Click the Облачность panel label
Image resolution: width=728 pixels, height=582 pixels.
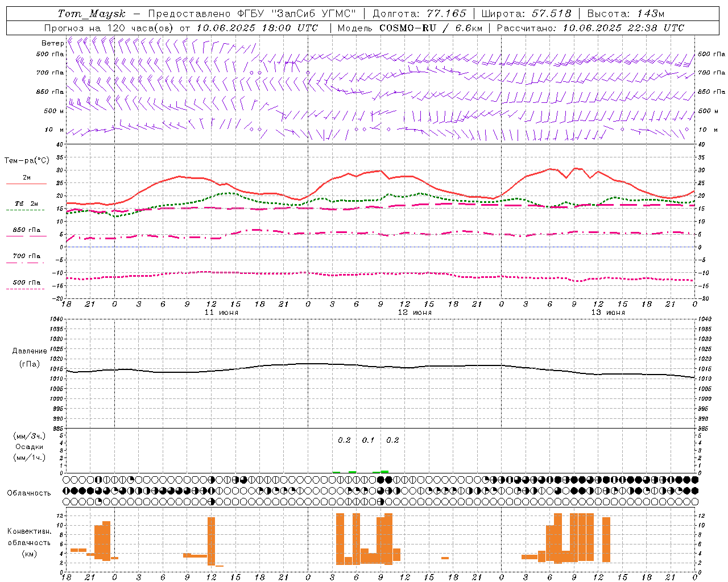point(29,493)
